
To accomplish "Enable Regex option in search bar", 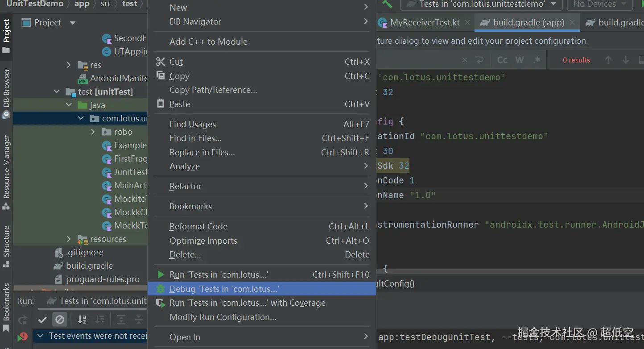I will 537,60.
